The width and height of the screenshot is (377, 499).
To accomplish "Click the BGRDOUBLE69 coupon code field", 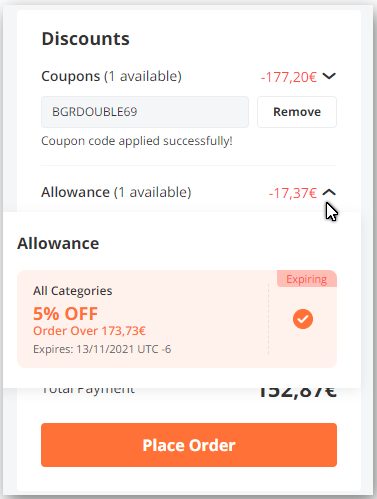I will [145, 112].
